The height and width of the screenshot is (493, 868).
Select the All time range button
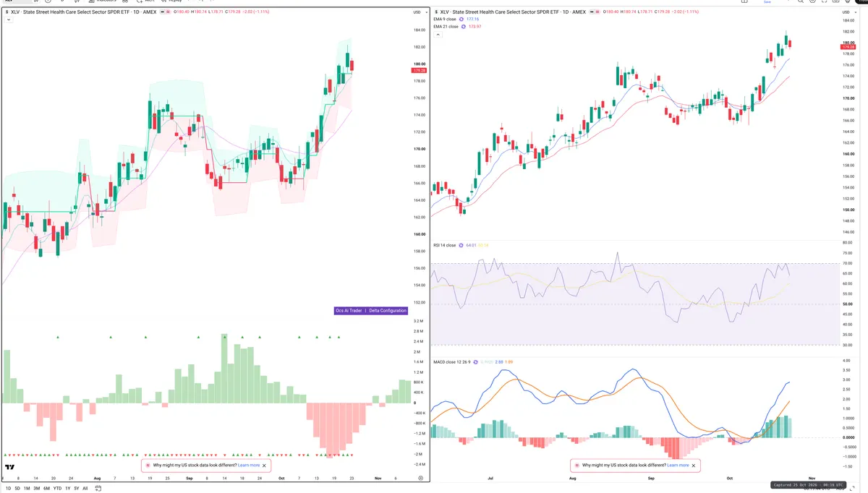(x=85, y=488)
